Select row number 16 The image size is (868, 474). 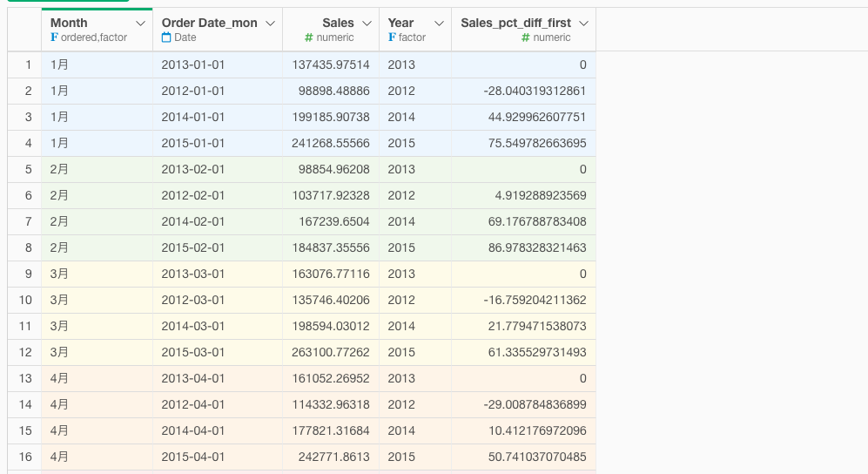pyautogui.click(x=24, y=457)
